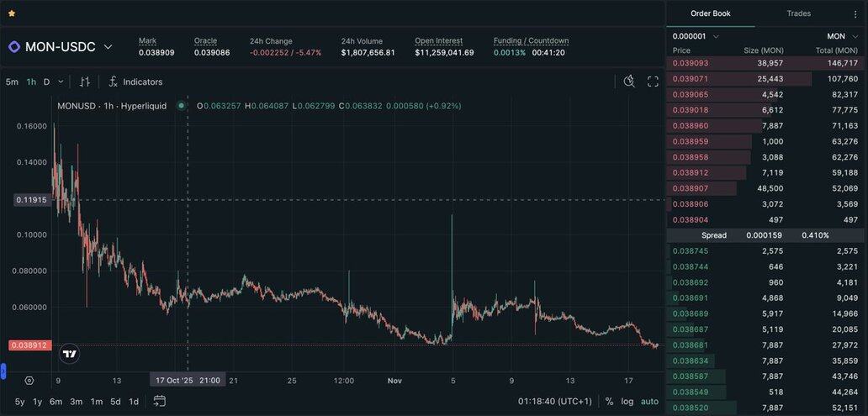Click the TradingView logo on chart
This screenshot has height=416, width=868.
(x=70, y=354)
